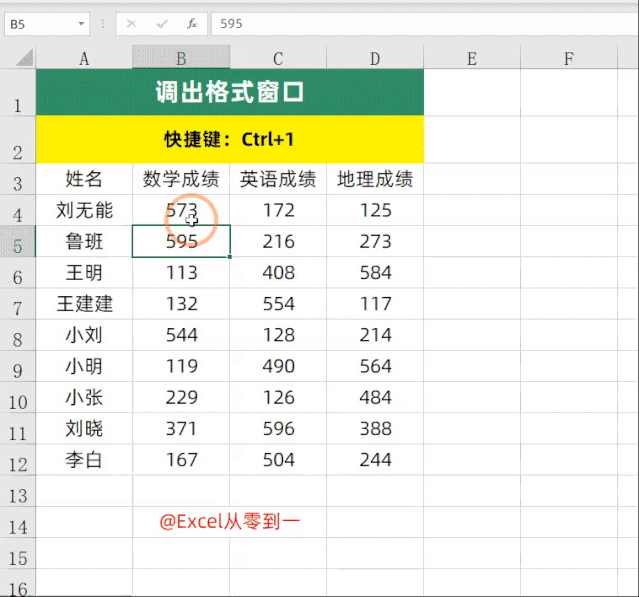639x597 pixels.
Task: Click the geography score 273
Action: [375, 241]
